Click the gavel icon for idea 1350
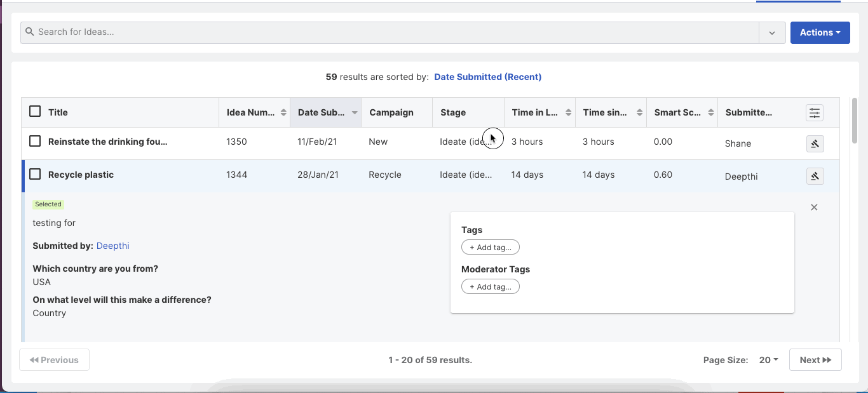The image size is (868, 393). [815, 143]
